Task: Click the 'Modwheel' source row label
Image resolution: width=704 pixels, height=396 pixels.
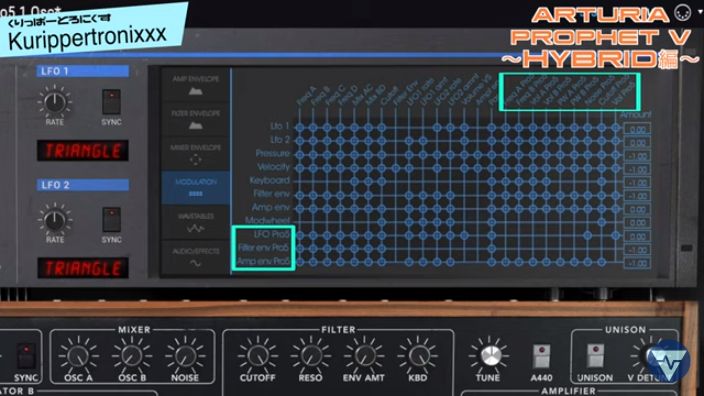Action: click(268, 220)
